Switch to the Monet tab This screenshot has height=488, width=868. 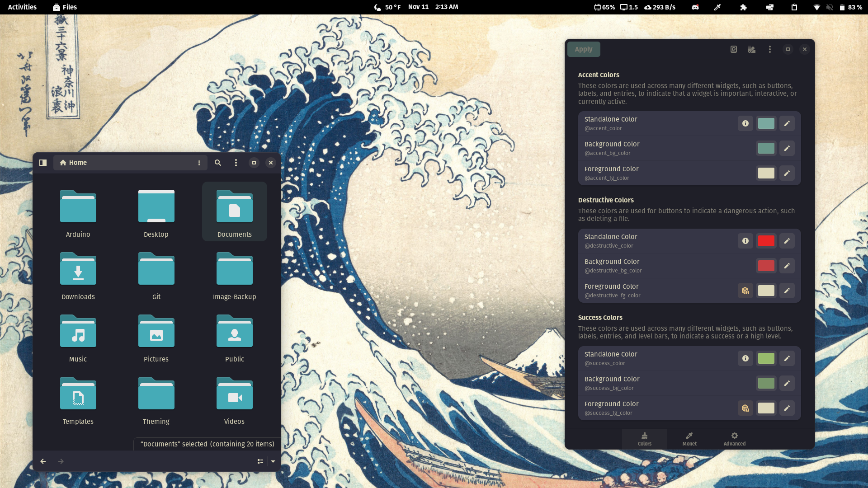tap(689, 439)
